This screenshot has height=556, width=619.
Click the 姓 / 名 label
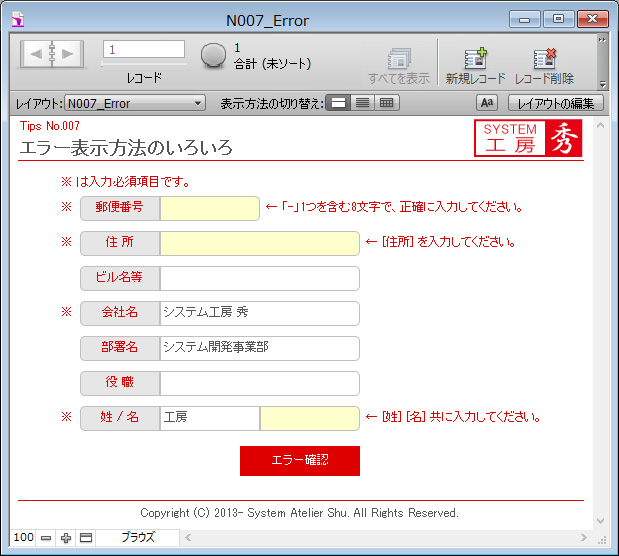point(119,417)
